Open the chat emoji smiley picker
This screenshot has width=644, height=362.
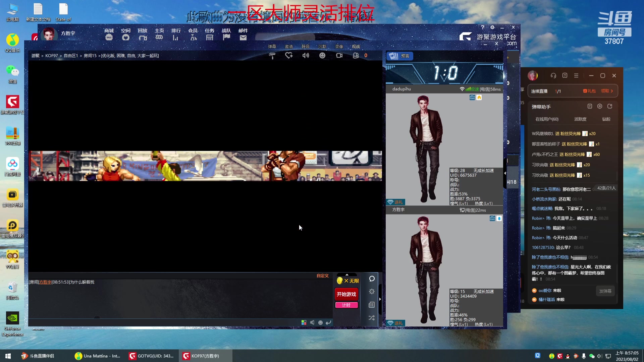[x=320, y=322]
